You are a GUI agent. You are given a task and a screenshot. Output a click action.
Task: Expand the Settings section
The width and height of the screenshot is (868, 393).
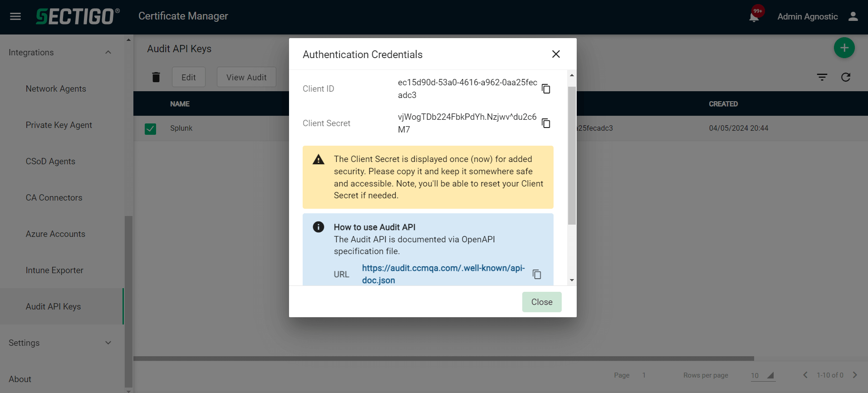(x=108, y=343)
